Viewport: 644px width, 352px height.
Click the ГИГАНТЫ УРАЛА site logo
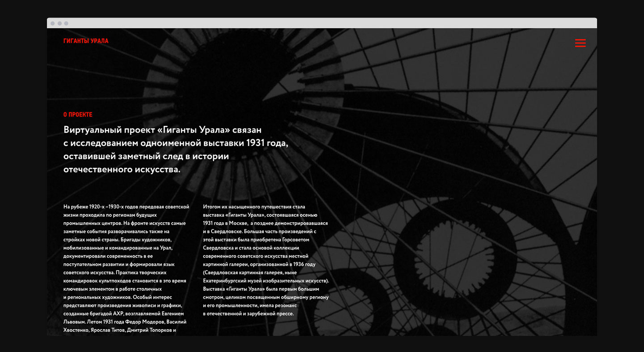(x=86, y=41)
